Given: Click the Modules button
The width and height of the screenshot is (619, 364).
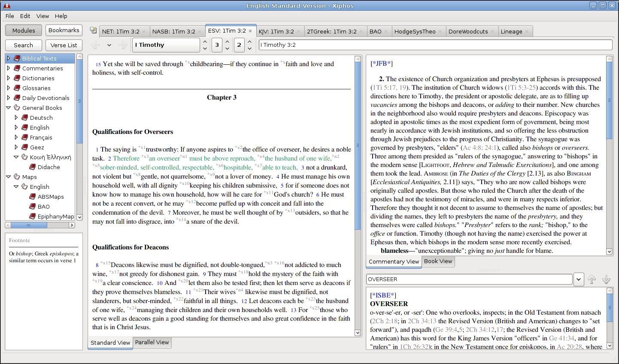Looking at the screenshot, I should pos(23,30).
